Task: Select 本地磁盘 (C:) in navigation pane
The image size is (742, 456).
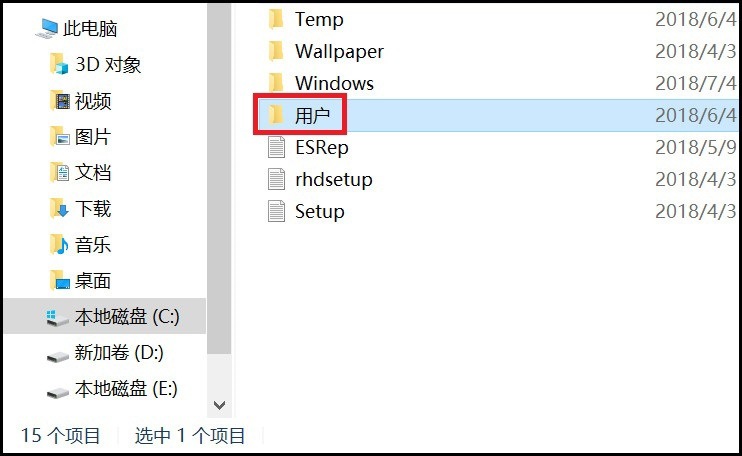Action: coord(105,316)
